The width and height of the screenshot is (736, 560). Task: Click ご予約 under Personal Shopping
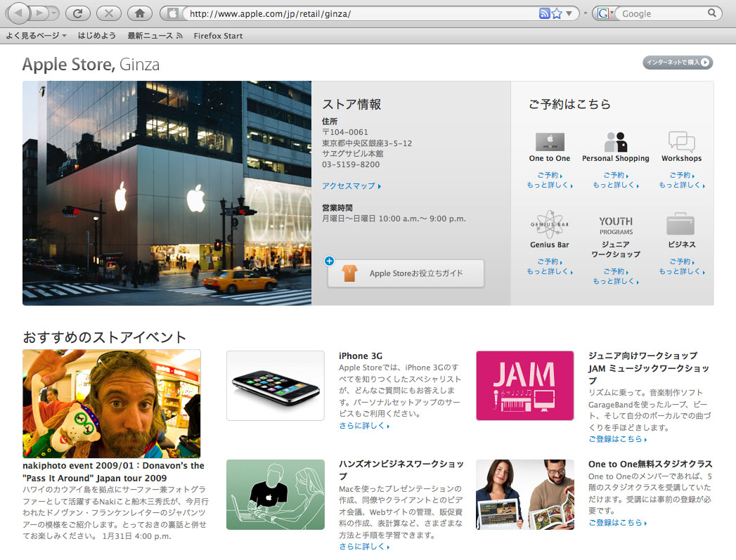click(x=616, y=175)
